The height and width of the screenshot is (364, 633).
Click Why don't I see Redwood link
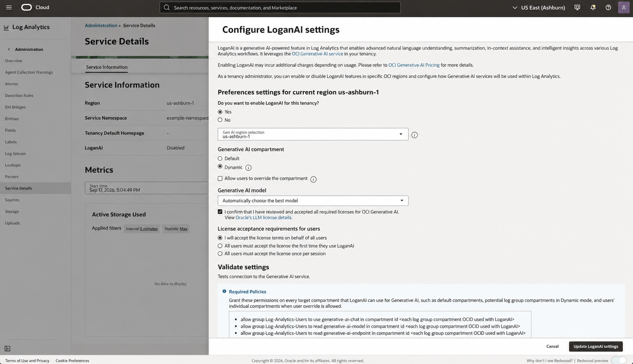[x=549, y=361]
